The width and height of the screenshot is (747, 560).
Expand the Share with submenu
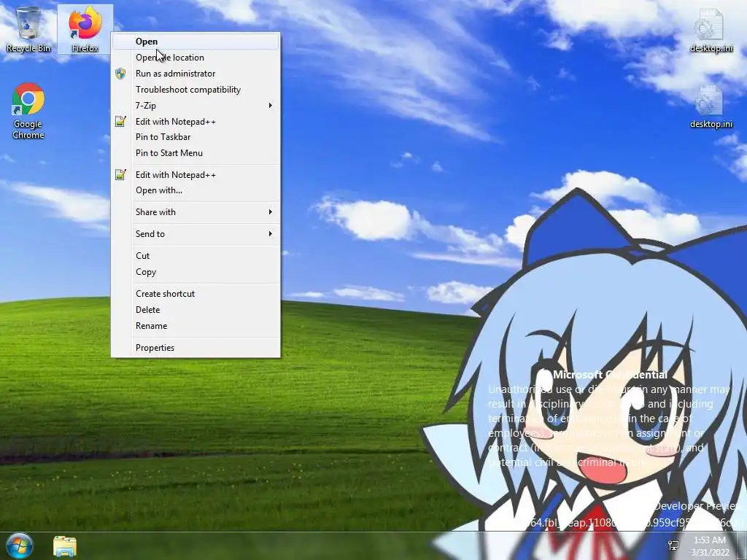pos(196,212)
